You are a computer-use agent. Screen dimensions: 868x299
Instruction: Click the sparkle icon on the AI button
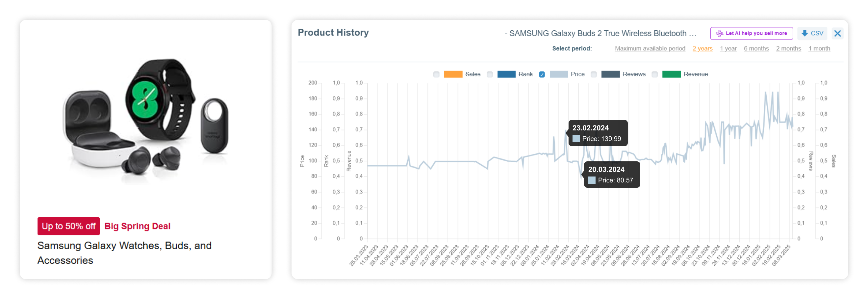719,33
